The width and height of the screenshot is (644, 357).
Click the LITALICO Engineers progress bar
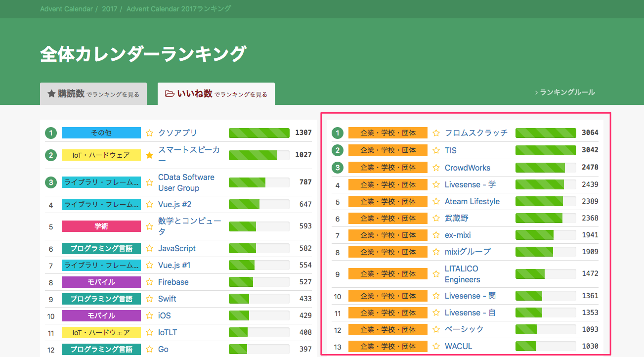tap(545, 274)
